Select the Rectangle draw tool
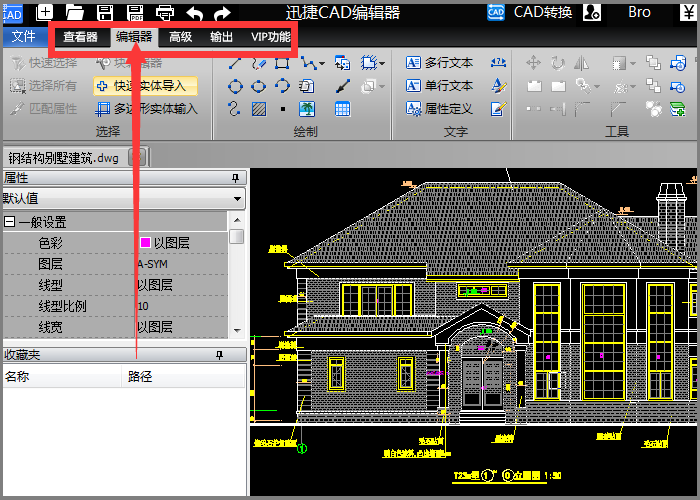 pyautogui.click(x=282, y=63)
